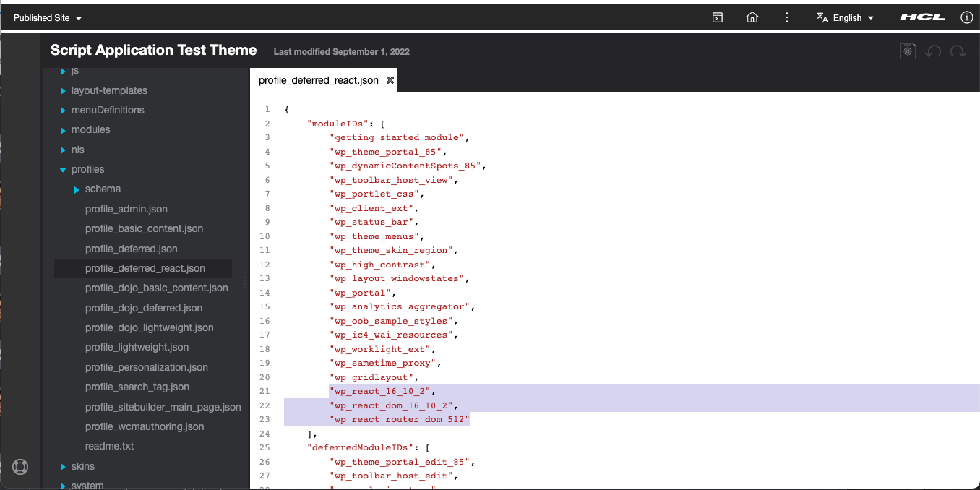Click the HCL logo
The image size is (980, 490).
pyautogui.click(x=922, y=17)
